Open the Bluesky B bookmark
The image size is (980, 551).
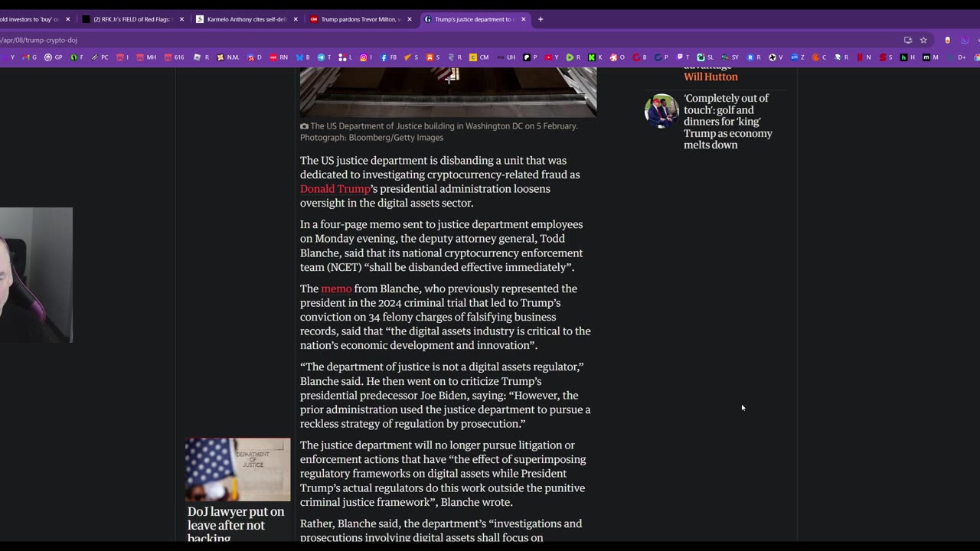303,57
